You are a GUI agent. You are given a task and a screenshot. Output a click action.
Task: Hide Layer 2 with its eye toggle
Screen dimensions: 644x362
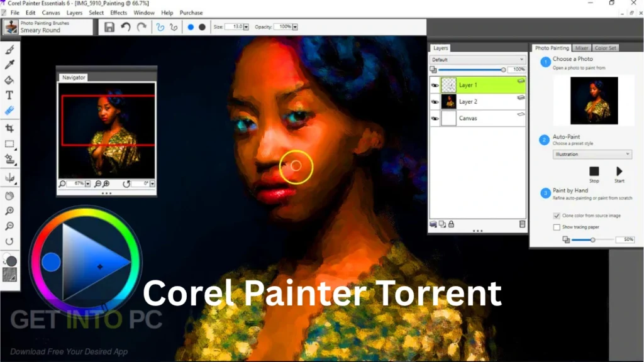tap(435, 101)
